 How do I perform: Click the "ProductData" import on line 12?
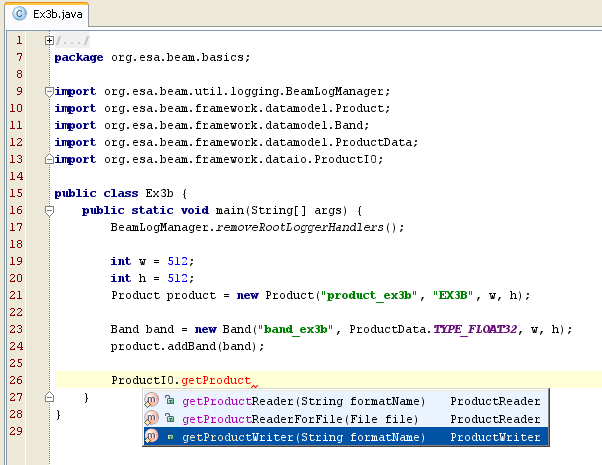pyautogui.click(x=374, y=142)
